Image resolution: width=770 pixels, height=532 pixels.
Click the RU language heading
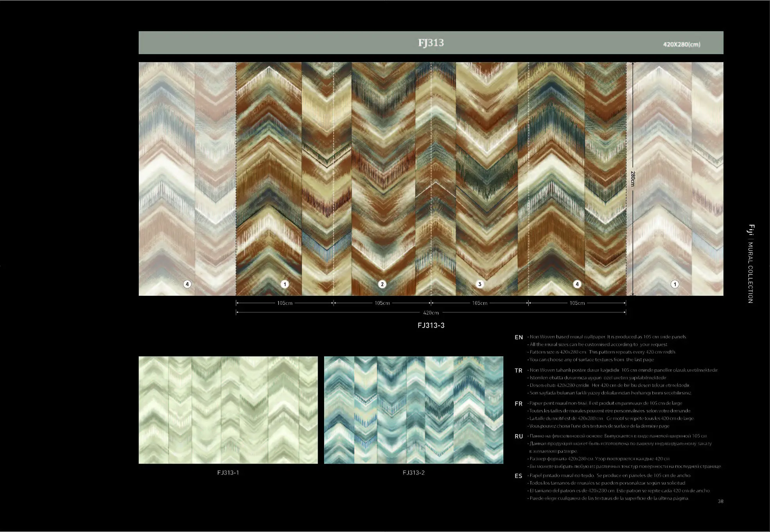[x=519, y=436]
